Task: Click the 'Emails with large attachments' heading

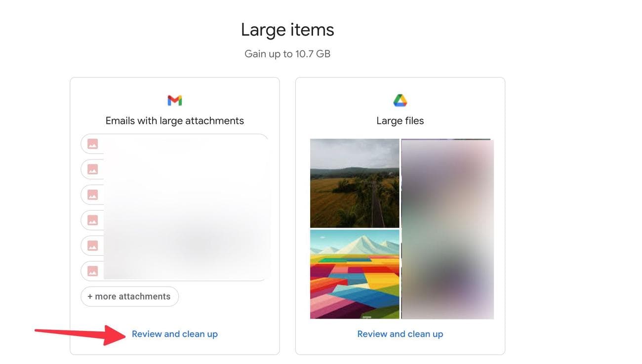Action: [x=175, y=121]
